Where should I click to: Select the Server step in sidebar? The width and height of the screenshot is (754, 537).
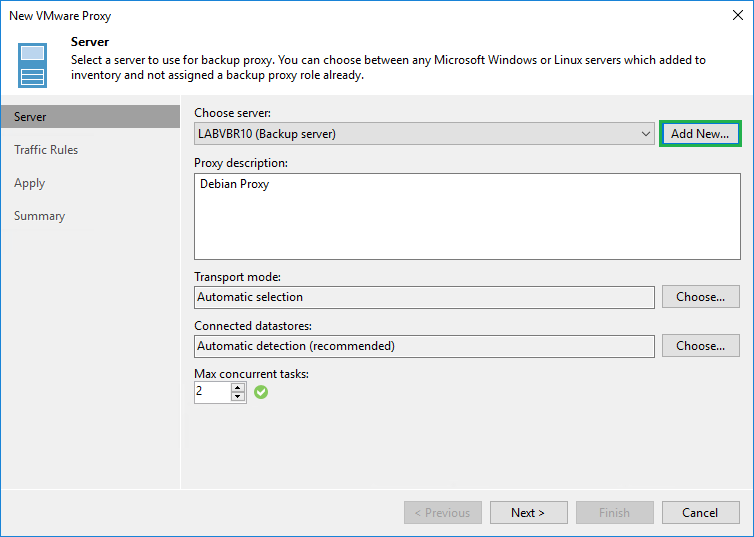pos(30,117)
